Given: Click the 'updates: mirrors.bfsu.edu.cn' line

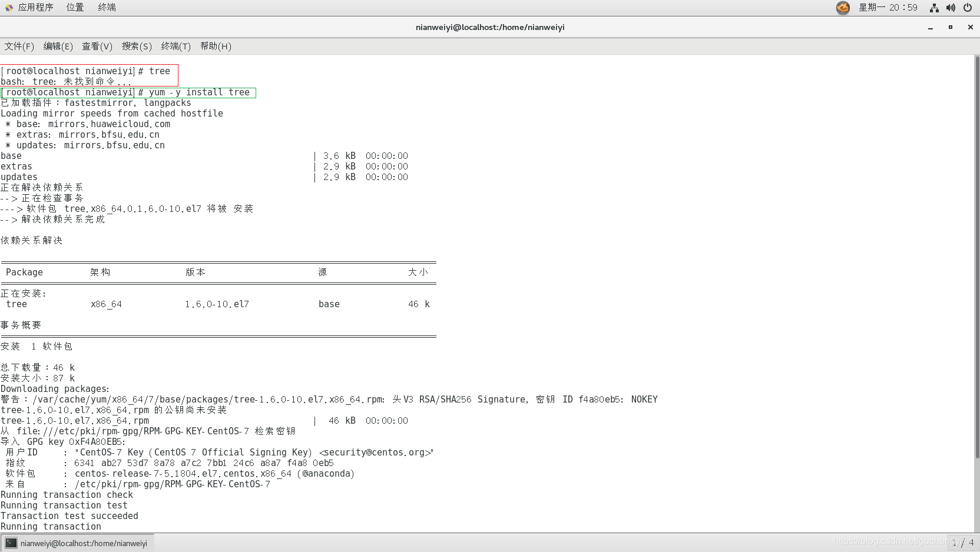Looking at the screenshot, I should (x=85, y=145).
